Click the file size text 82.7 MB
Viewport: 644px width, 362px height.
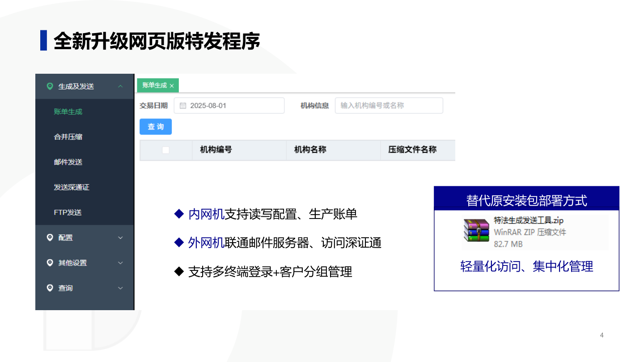pyautogui.click(x=508, y=244)
